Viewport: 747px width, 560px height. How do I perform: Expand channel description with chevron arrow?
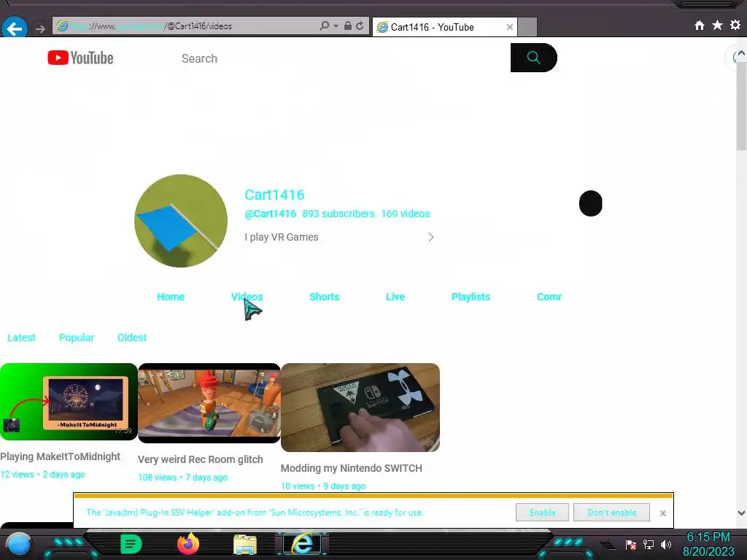pos(430,237)
